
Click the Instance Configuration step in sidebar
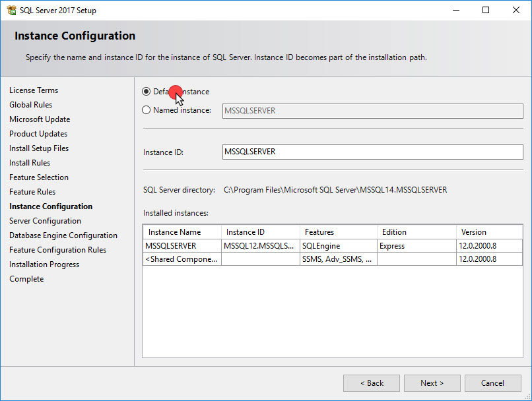(x=51, y=206)
